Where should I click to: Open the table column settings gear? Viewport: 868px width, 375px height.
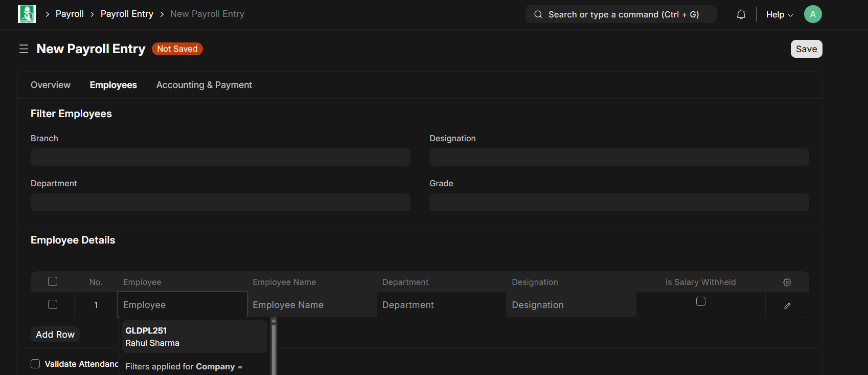point(787,282)
